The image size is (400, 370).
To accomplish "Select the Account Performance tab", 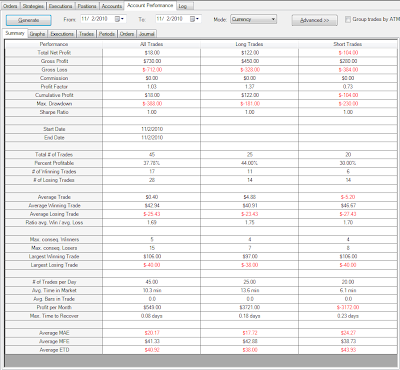I will point(150,5).
